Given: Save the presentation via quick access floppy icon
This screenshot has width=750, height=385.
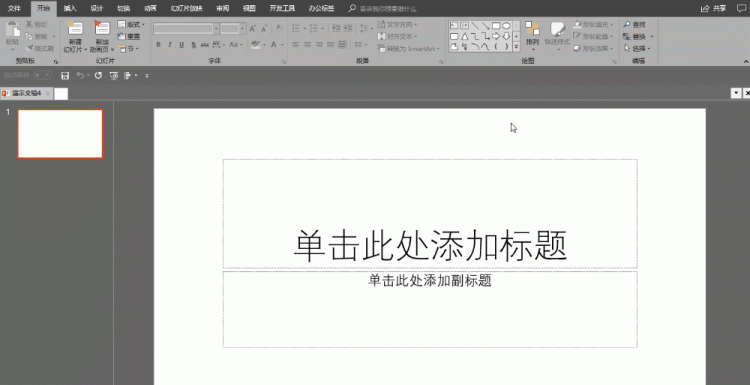Looking at the screenshot, I should coord(65,76).
